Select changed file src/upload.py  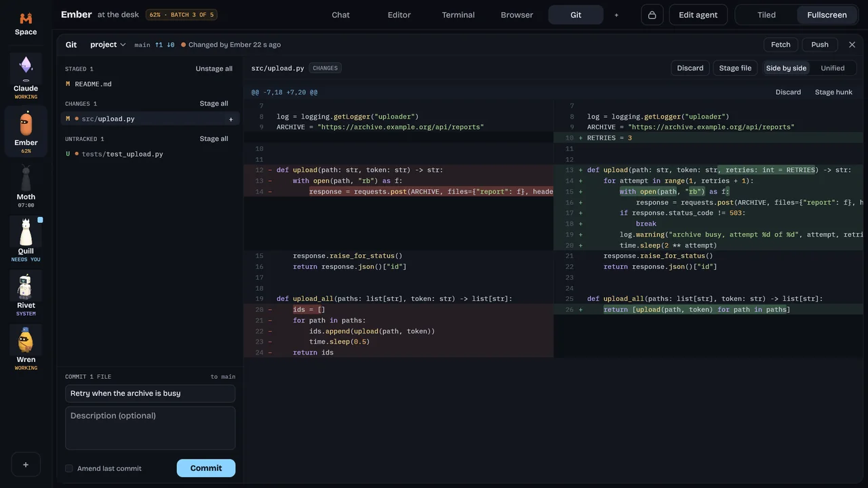tap(150, 119)
